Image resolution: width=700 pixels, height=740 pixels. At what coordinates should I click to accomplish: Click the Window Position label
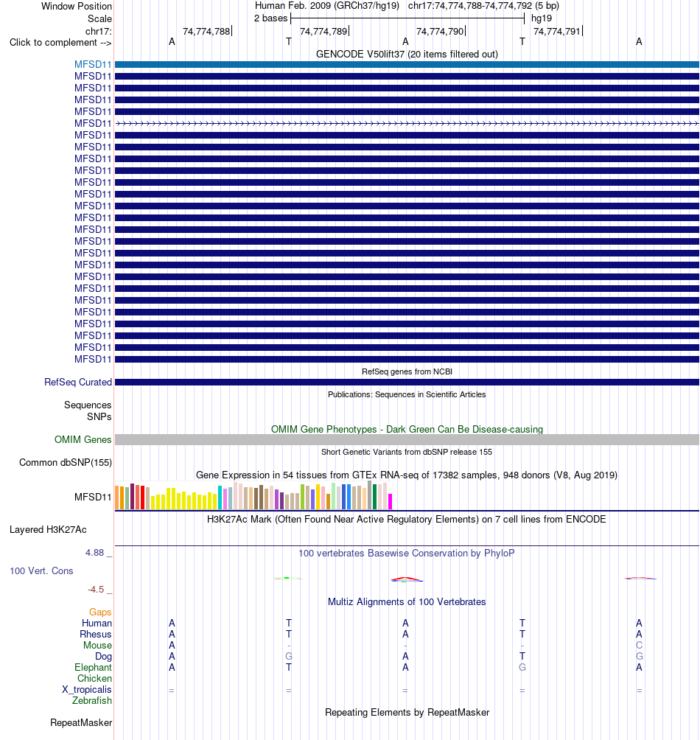(77, 6)
